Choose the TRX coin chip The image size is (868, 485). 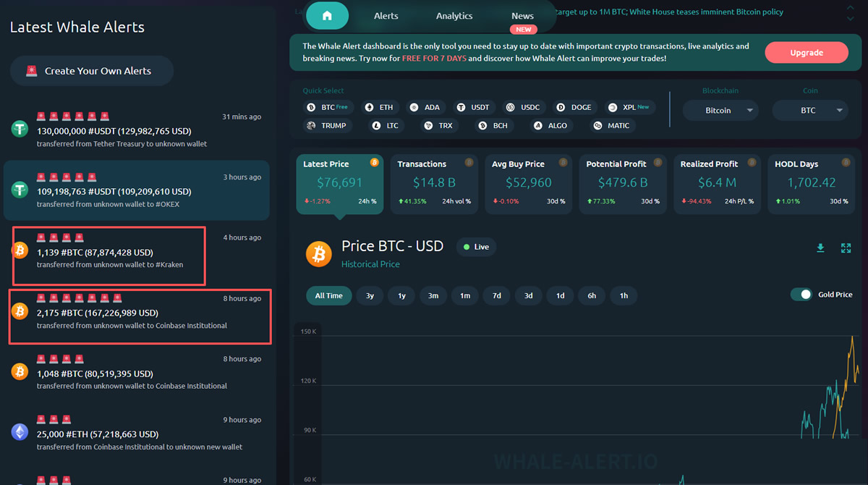(439, 125)
